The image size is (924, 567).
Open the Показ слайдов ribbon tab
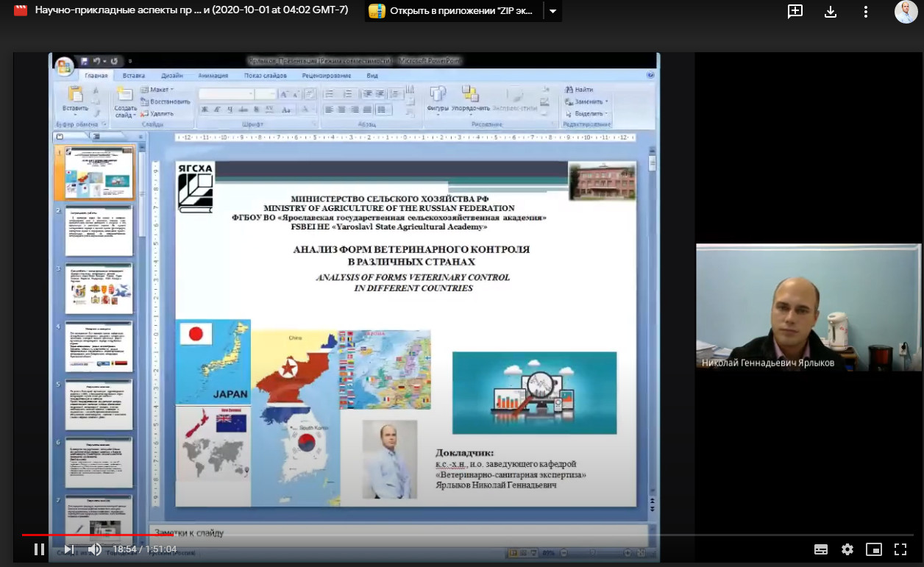click(266, 75)
